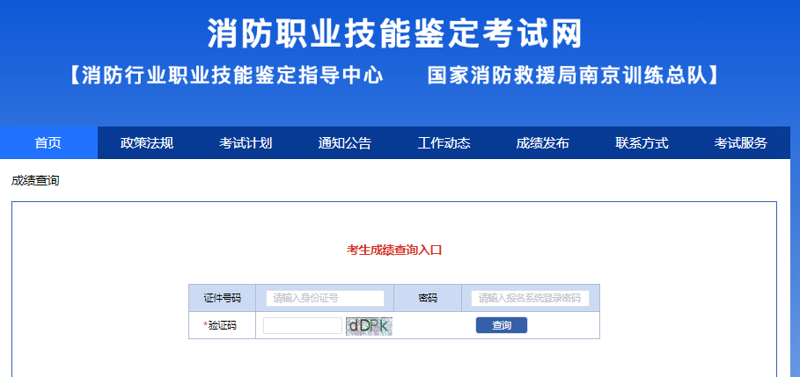Focus the 密码 password input field

[x=530, y=298]
